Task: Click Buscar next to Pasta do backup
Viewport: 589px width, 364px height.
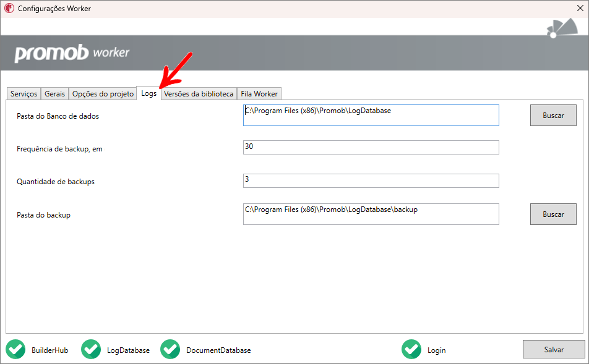Action: [x=553, y=214]
